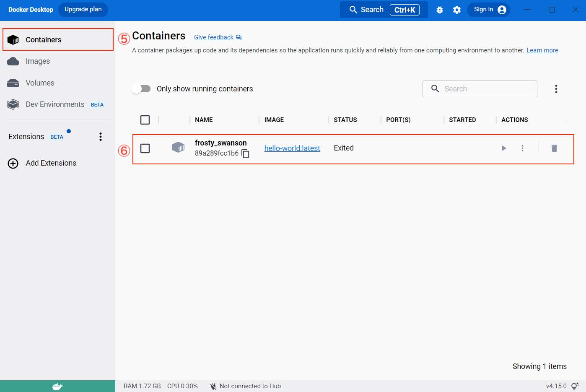This screenshot has width=586, height=392.
Task: Open the Dev Environments sidebar tab
Action: point(58,104)
